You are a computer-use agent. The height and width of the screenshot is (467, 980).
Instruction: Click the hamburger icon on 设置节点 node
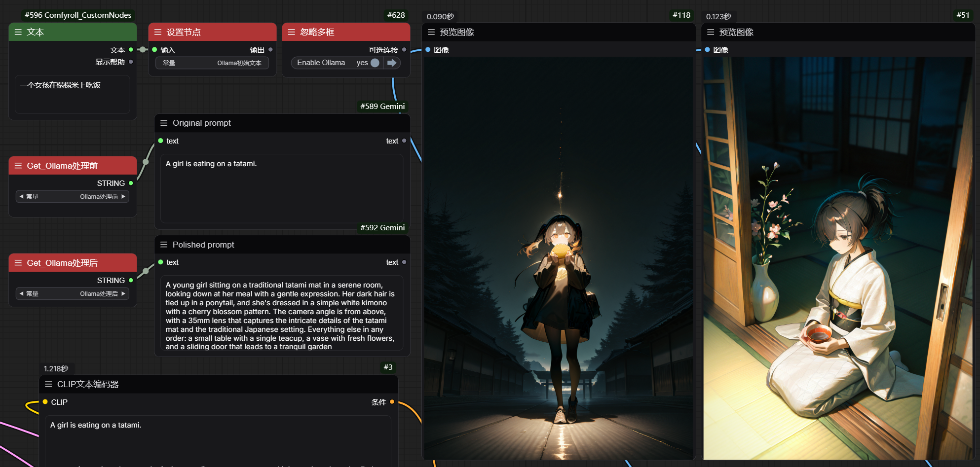coord(158,32)
